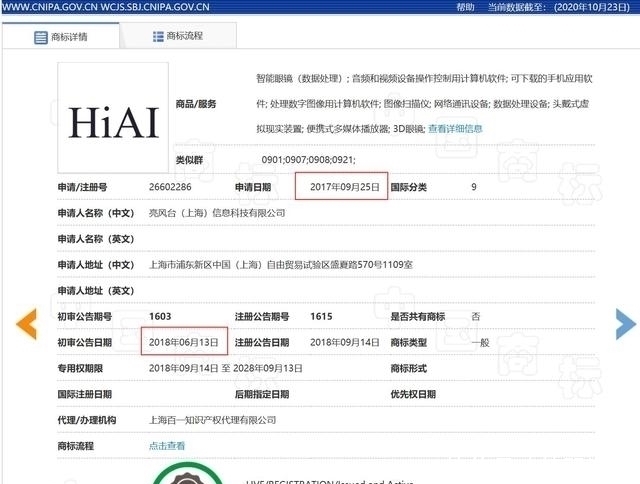Image resolution: width=640 pixels, height=484 pixels.
Task: Click the 商标详情 tab list icon
Action: tap(41, 37)
